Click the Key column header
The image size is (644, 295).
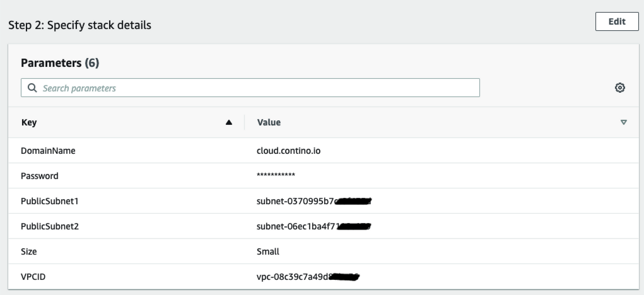tap(29, 122)
